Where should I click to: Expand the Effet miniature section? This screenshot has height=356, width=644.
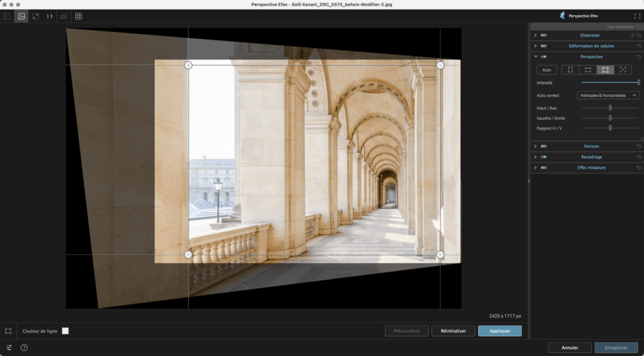click(x=536, y=167)
